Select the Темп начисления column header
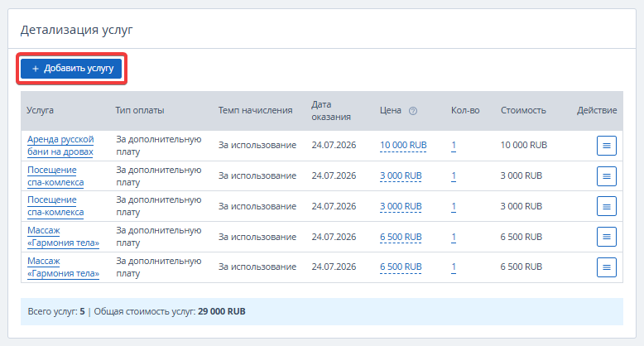Screen dimensions: 644x346 pyautogui.click(x=255, y=111)
